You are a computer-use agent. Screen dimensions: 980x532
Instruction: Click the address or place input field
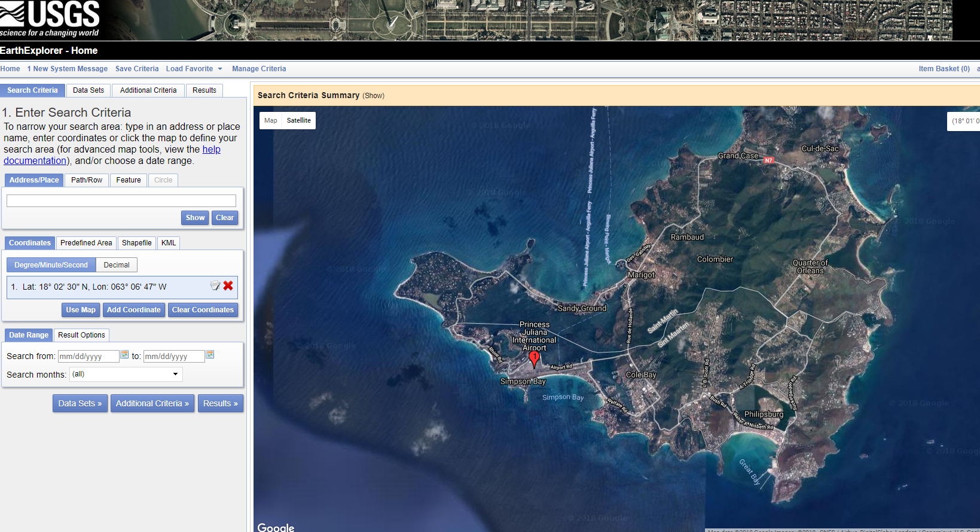pyautogui.click(x=121, y=201)
